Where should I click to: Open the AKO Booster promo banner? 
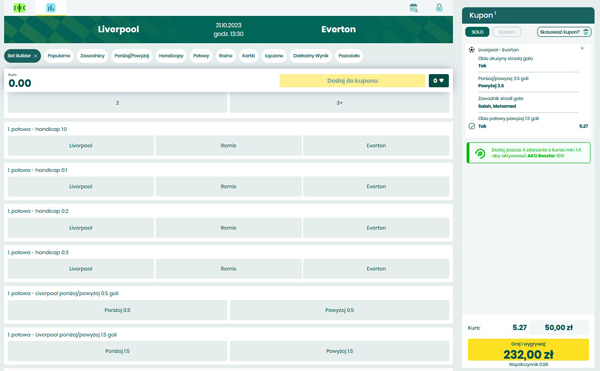pos(528,153)
